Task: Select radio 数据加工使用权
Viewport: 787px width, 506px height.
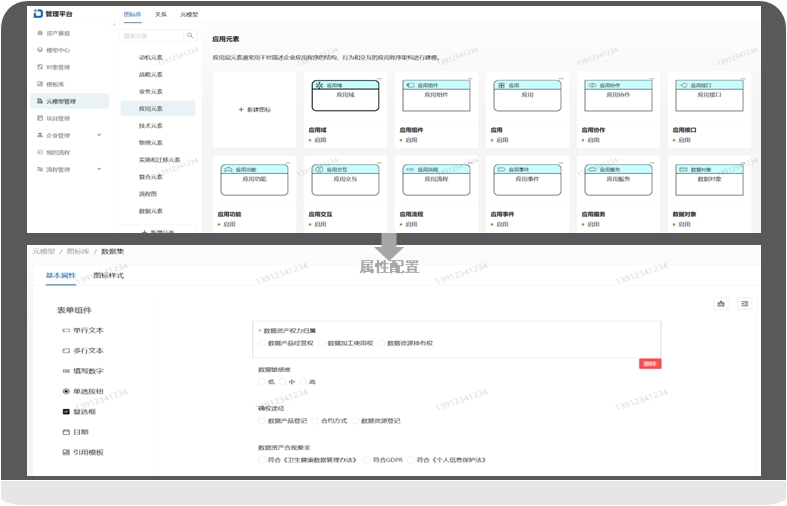Action: tap(321, 343)
